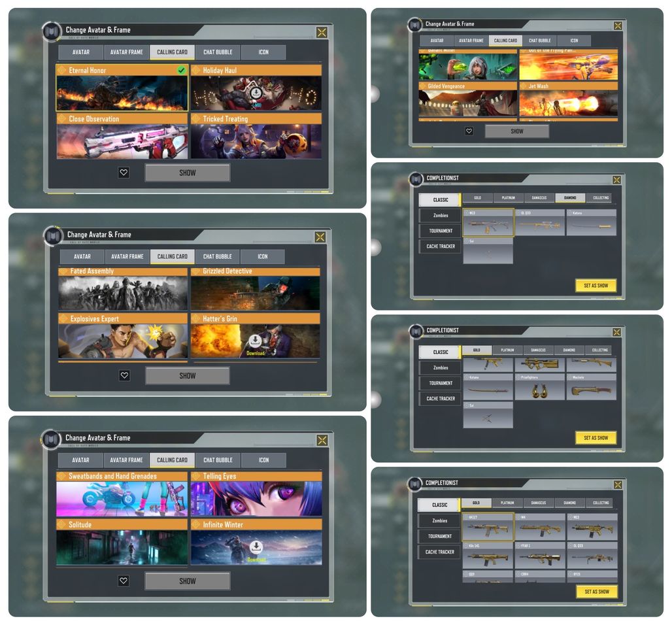Click SET AS SHOW in the AK117 window

[x=597, y=592]
